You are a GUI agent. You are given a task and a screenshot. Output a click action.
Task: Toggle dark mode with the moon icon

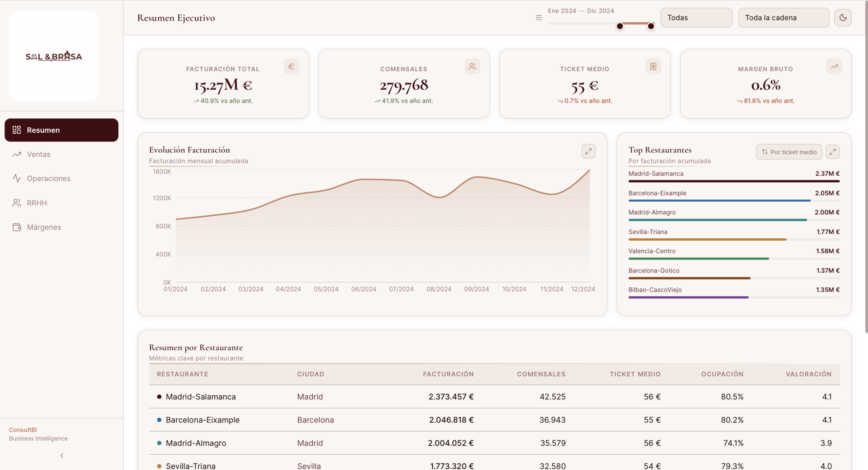pyautogui.click(x=843, y=18)
